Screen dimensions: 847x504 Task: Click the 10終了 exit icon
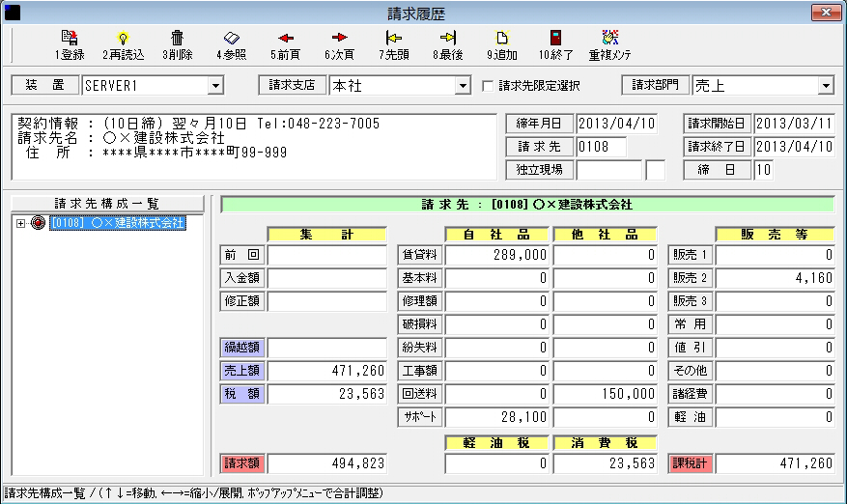click(555, 39)
